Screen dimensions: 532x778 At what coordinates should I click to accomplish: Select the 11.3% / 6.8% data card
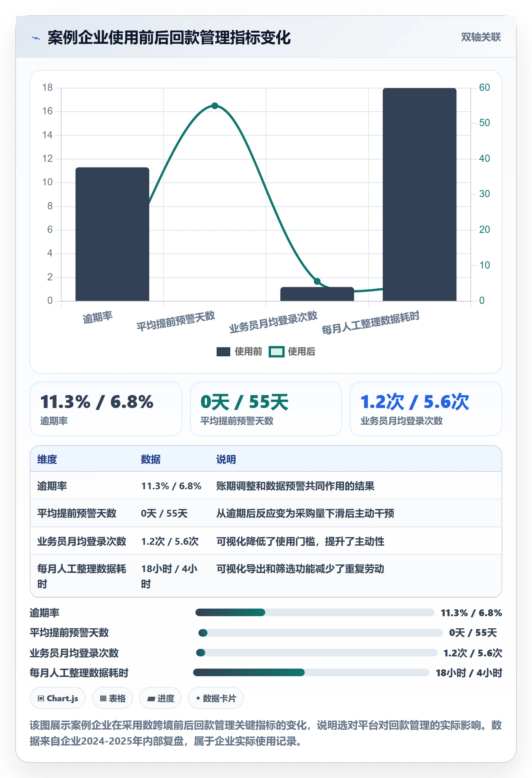[x=106, y=409]
